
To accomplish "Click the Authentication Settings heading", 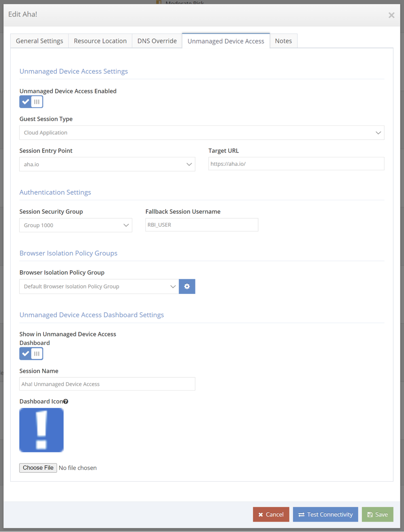I will point(55,192).
